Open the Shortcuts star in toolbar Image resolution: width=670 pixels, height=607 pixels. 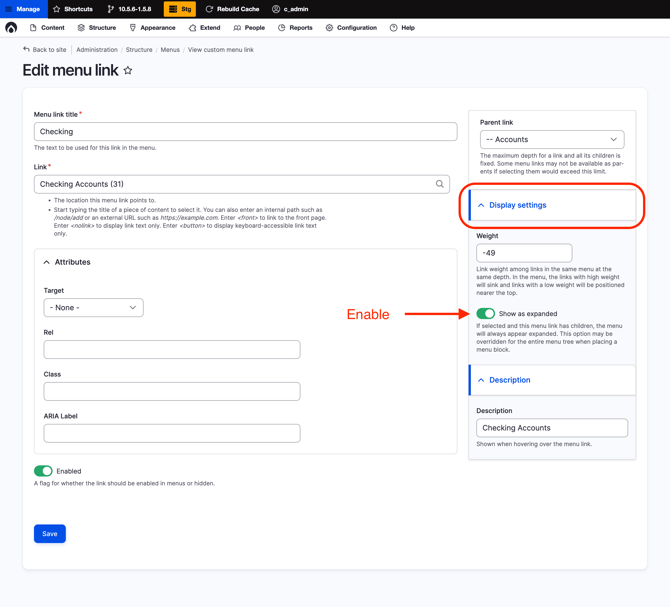pos(72,9)
